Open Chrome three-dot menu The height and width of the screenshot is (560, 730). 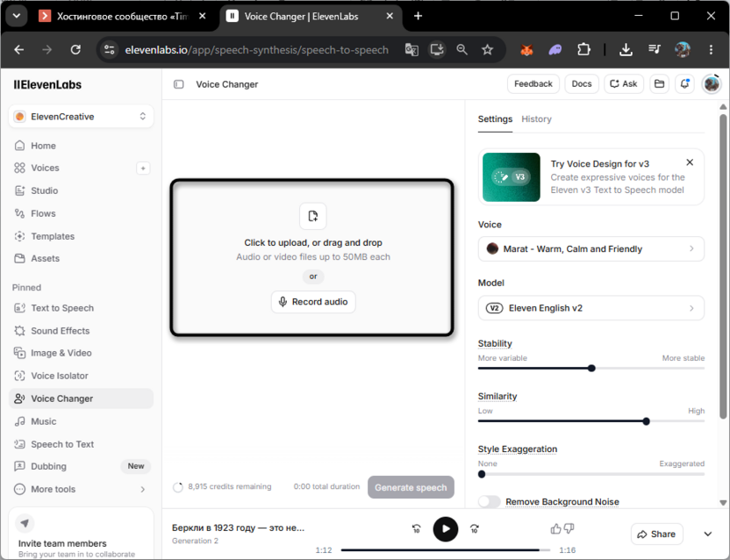tap(711, 49)
